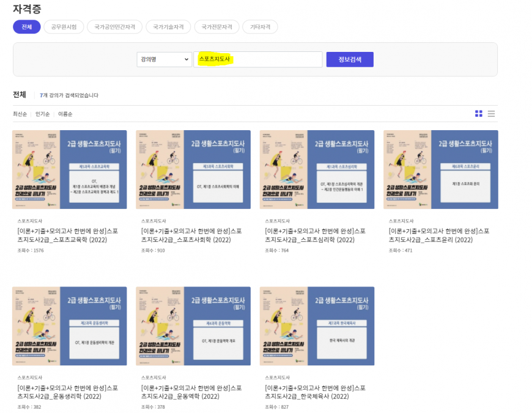Image resolution: width=532 pixels, height=413 pixels.
Task: Select the 국가기술자격 category tab
Action: (x=168, y=27)
